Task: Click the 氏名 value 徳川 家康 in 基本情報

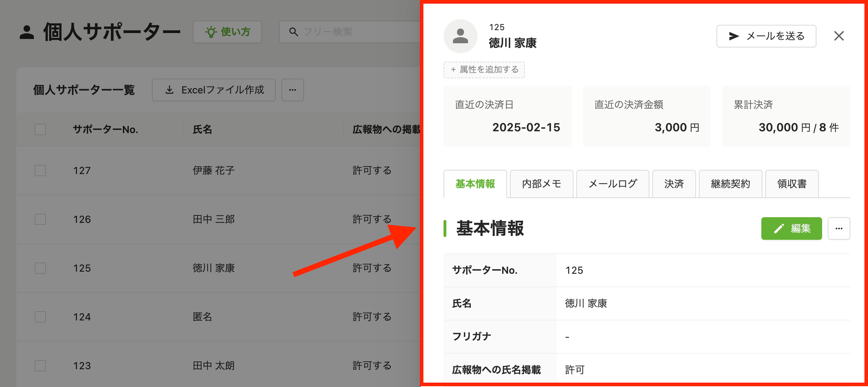Action: pyautogui.click(x=586, y=303)
